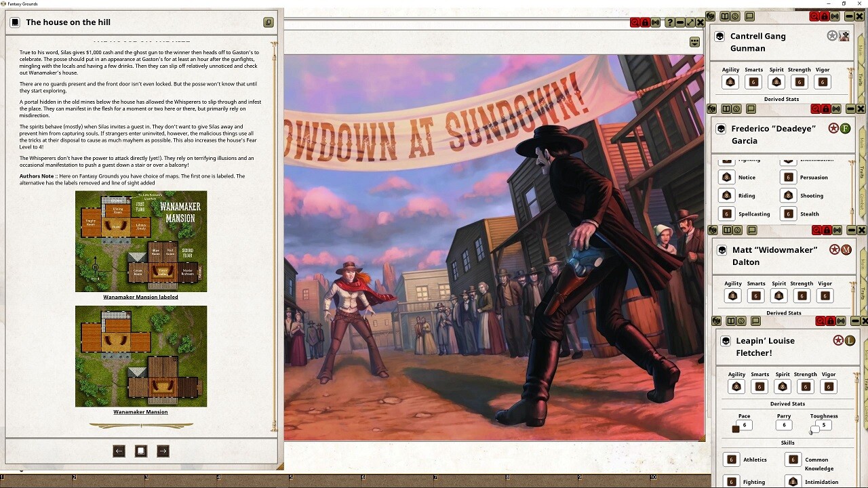Toggle lock on the image window
This screenshot has height=488, width=868.
point(645,22)
